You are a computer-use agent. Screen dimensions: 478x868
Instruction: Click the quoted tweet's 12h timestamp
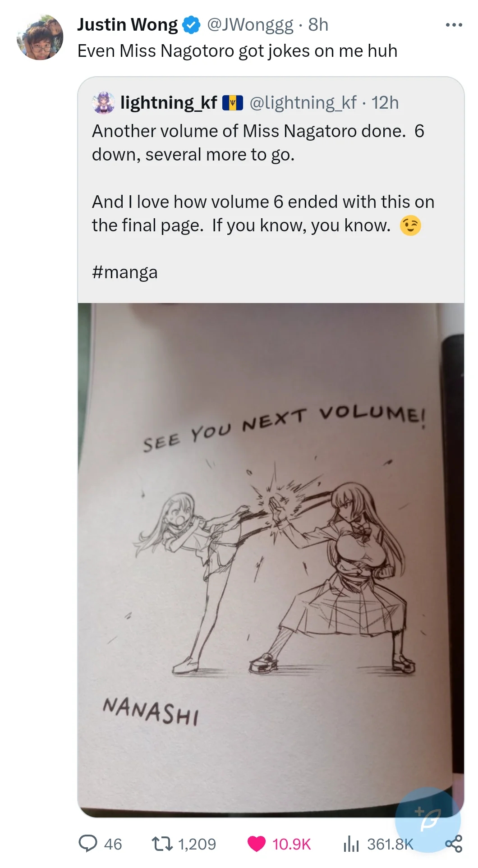(385, 103)
